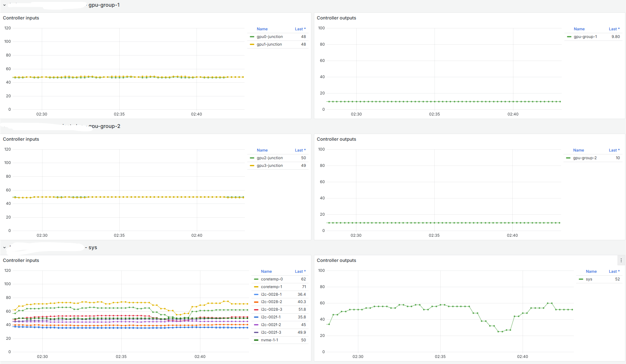Open Controller outputs panel title in gpu-group-1 row
Image resolution: width=626 pixels, height=364 pixels.
click(336, 18)
